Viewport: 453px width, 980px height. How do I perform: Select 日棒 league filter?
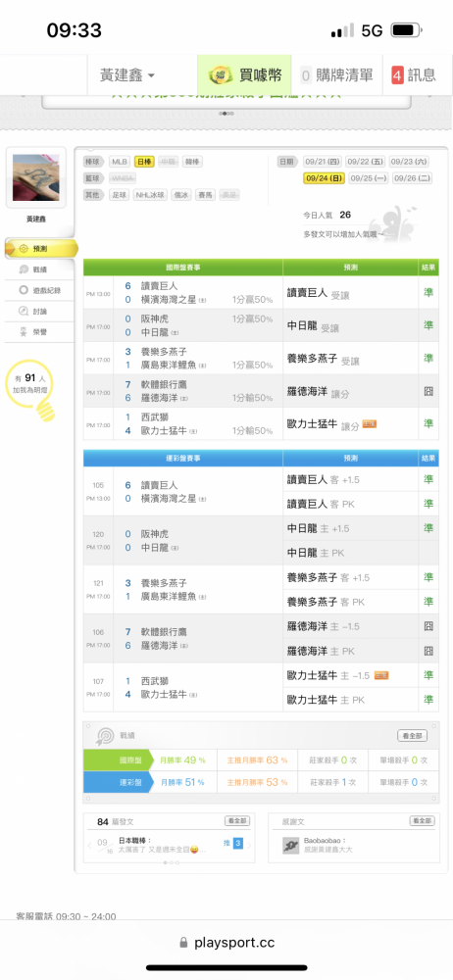point(144,162)
